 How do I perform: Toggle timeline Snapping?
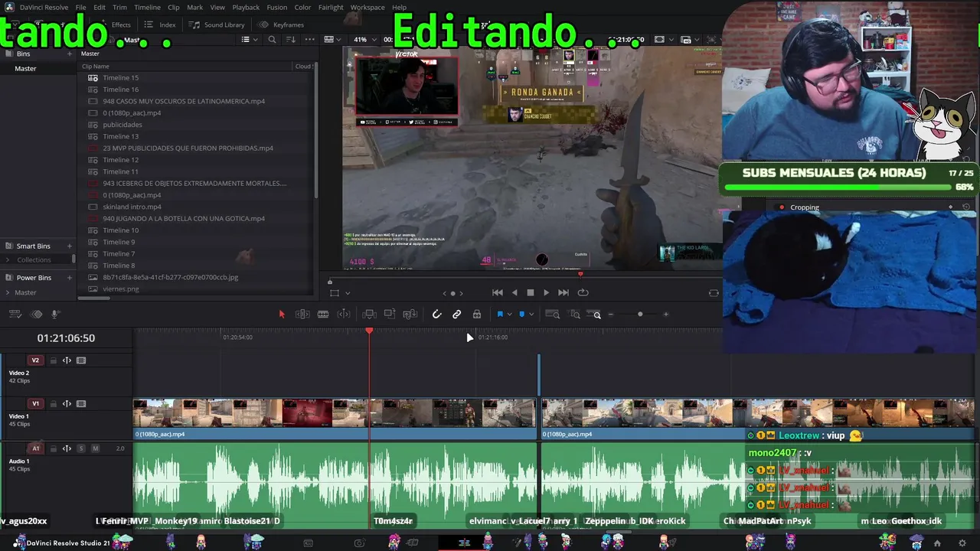(x=436, y=314)
